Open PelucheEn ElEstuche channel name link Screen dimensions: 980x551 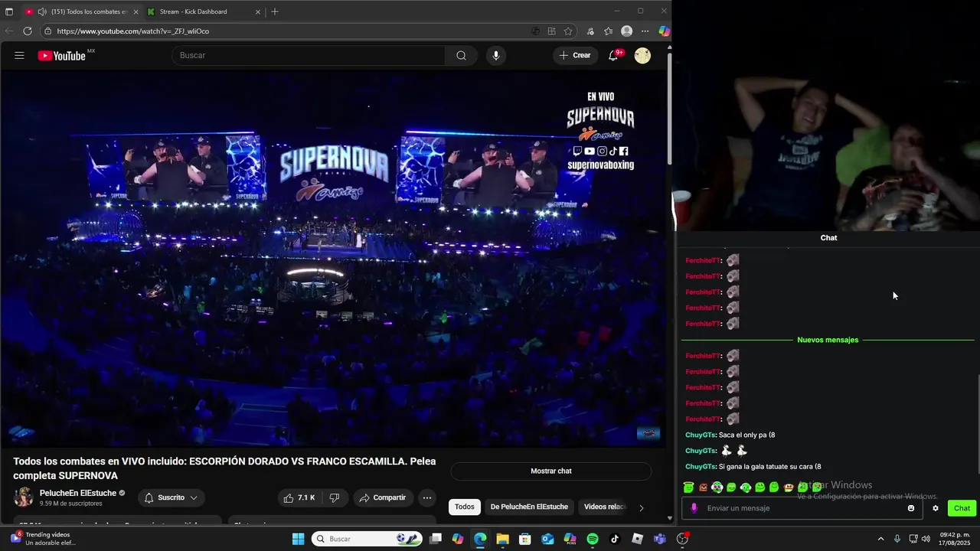pyautogui.click(x=78, y=493)
